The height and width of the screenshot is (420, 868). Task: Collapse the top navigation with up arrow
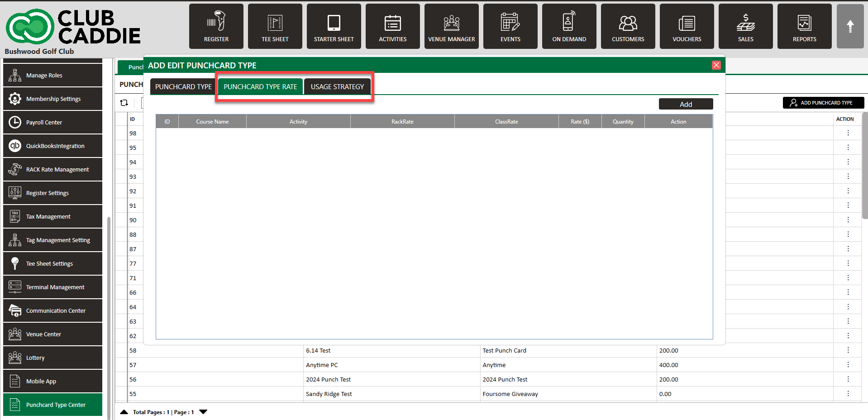coord(850,26)
